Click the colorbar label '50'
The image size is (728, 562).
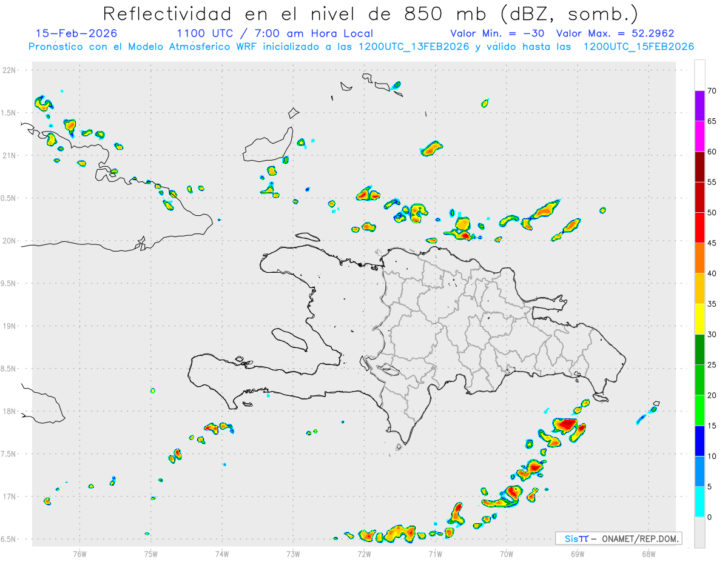(712, 213)
